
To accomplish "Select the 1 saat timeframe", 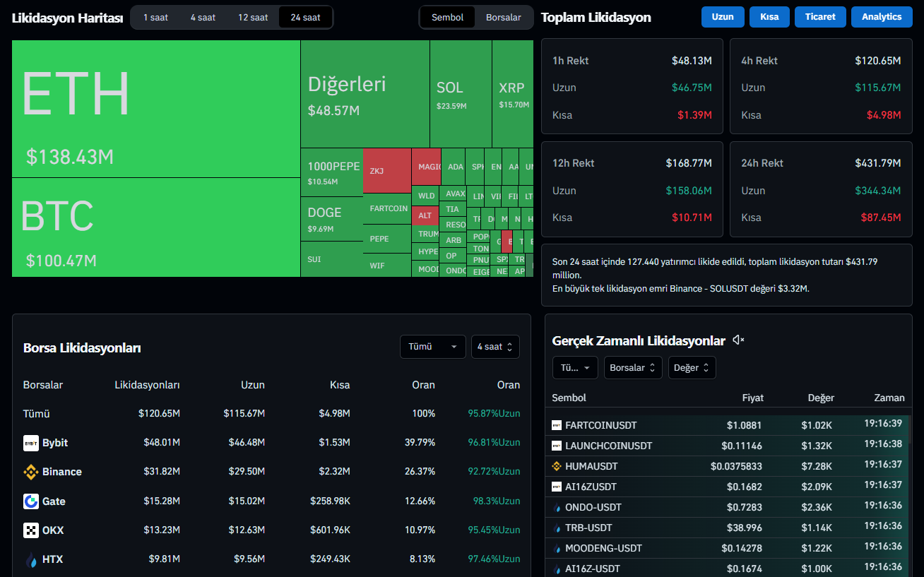I will tap(155, 17).
